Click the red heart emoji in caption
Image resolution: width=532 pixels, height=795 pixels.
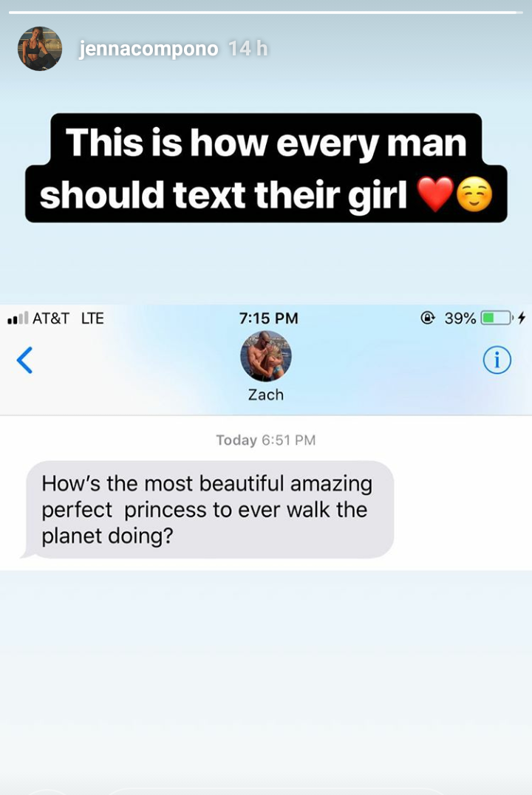point(434,194)
